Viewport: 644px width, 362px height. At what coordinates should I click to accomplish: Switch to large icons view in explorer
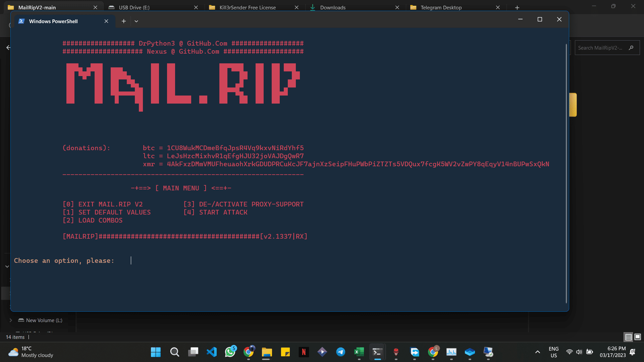coord(638,337)
